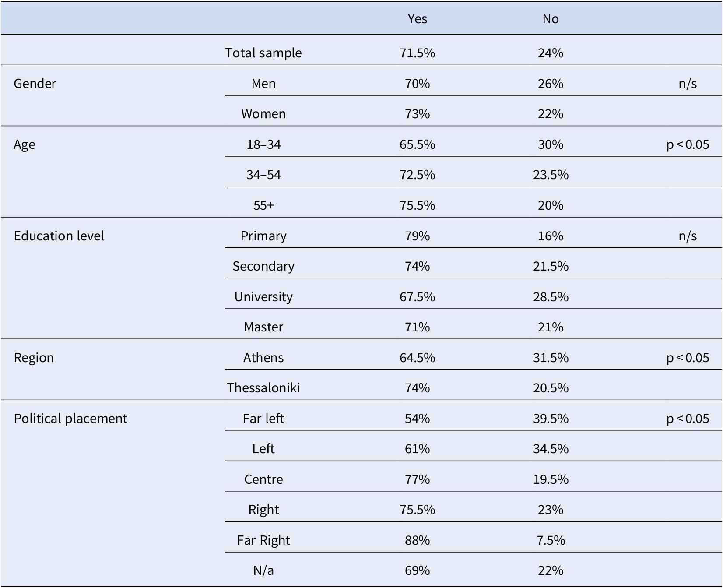The width and height of the screenshot is (723, 588).
Task: Click the 'Political placement' category label
Action: pyautogui.click(x=70, y=419)
